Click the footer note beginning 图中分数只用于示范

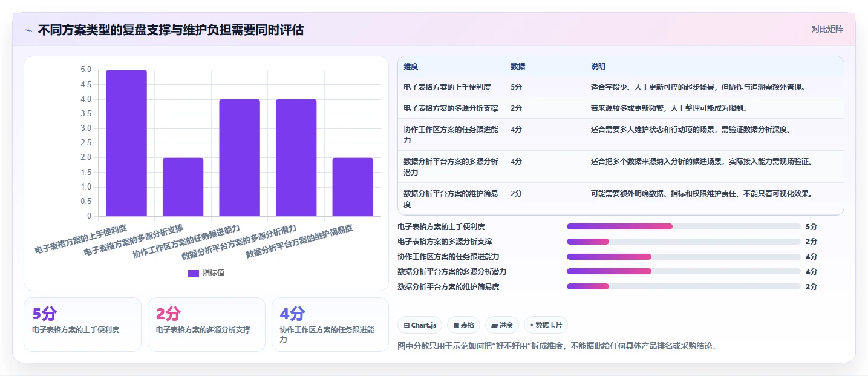tap(557, 346)
